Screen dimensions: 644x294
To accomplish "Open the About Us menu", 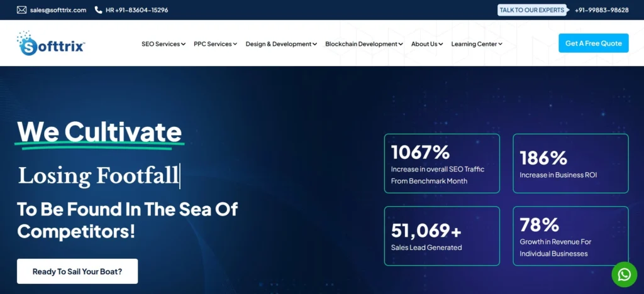I will [427, 44].
